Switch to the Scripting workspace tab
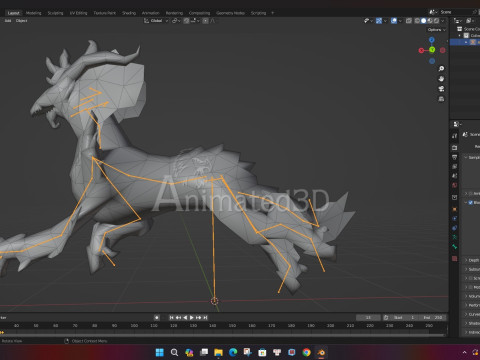The height and width of the screenshot is (360, 480). click(x=258, y=13)
